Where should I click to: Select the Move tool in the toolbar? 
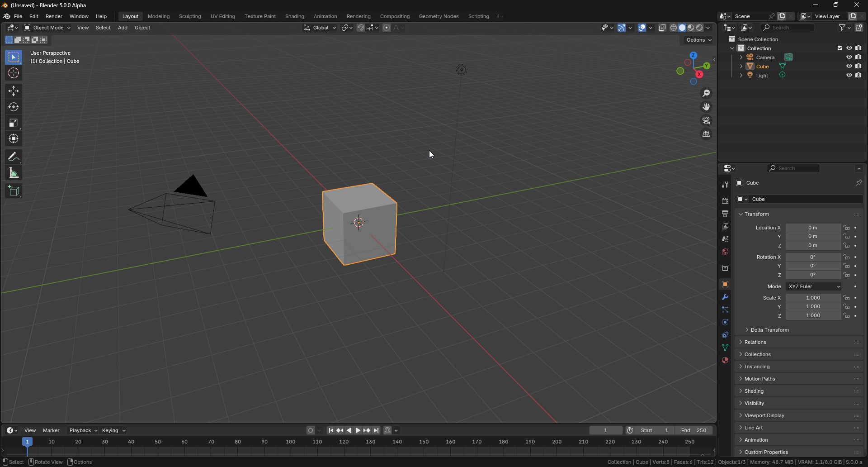[x=14, y=91]
